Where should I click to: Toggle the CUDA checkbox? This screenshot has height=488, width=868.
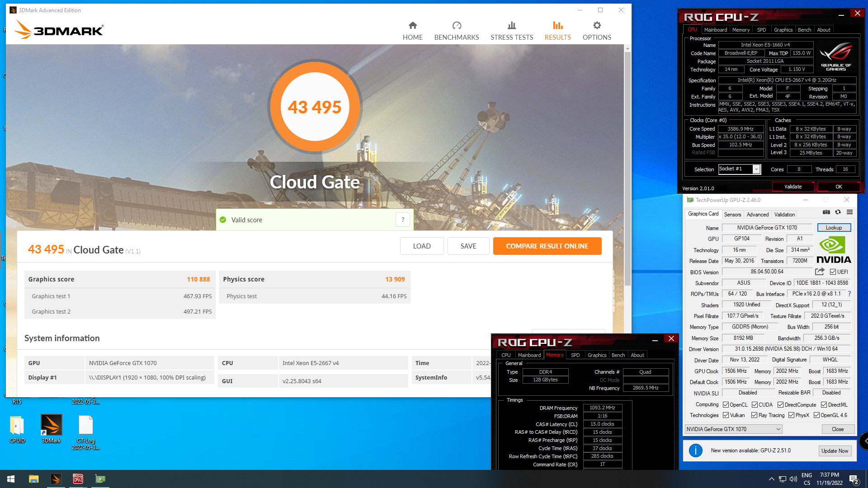tap(755, 405)
